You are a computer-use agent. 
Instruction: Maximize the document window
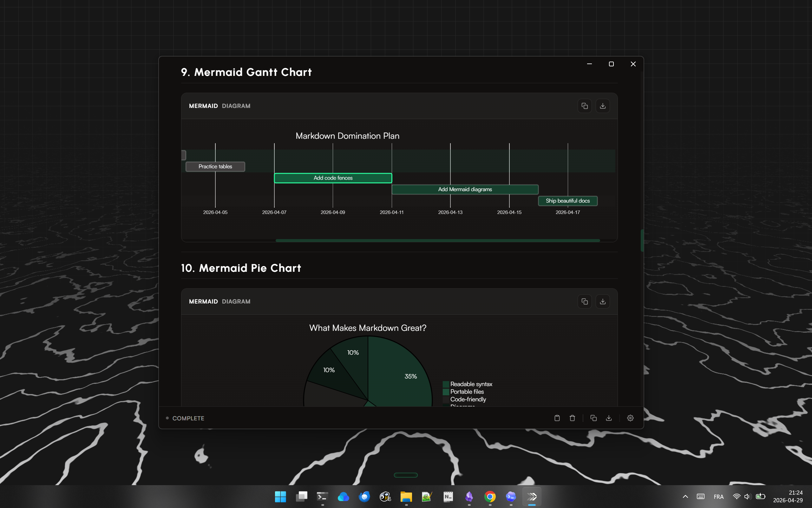click(x=611, y=64)
